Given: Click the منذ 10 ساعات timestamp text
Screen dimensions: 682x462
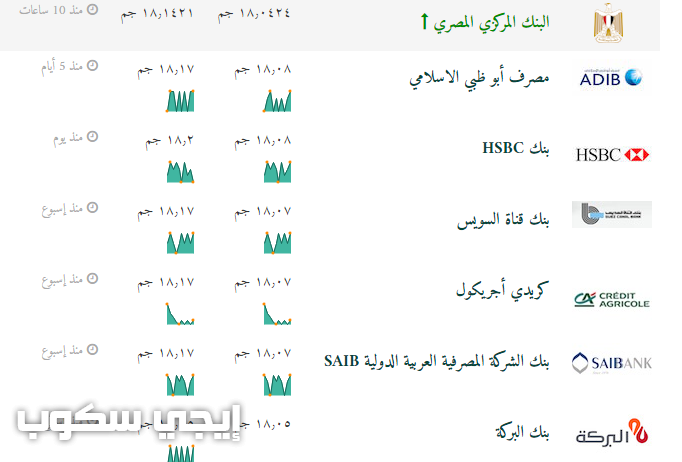Looking at the screenshot, I should [x=51, y=10].
